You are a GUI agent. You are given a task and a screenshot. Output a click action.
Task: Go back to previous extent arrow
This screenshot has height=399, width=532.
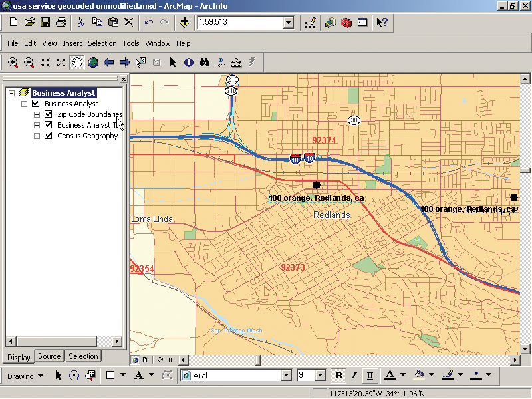point(108,63)
